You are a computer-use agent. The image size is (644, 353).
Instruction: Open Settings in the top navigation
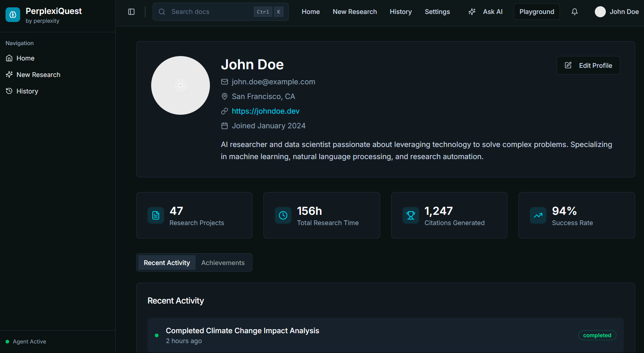[x=437, y=12]
